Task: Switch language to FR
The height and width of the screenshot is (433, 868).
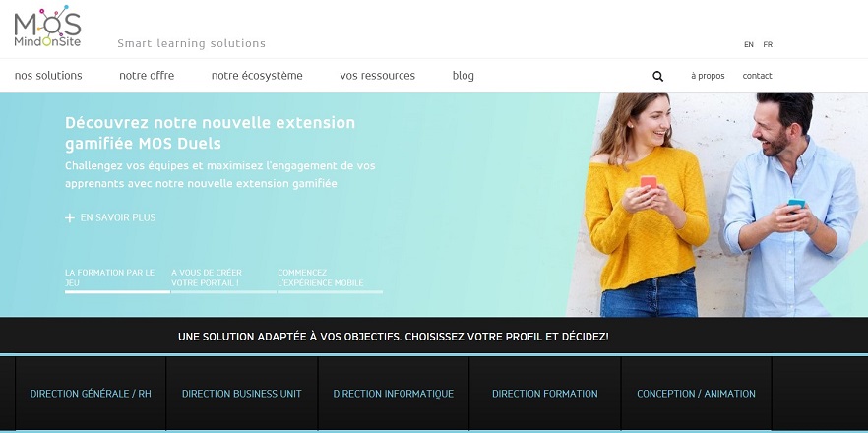Action: pyautogui.click(x=768, y=44)
